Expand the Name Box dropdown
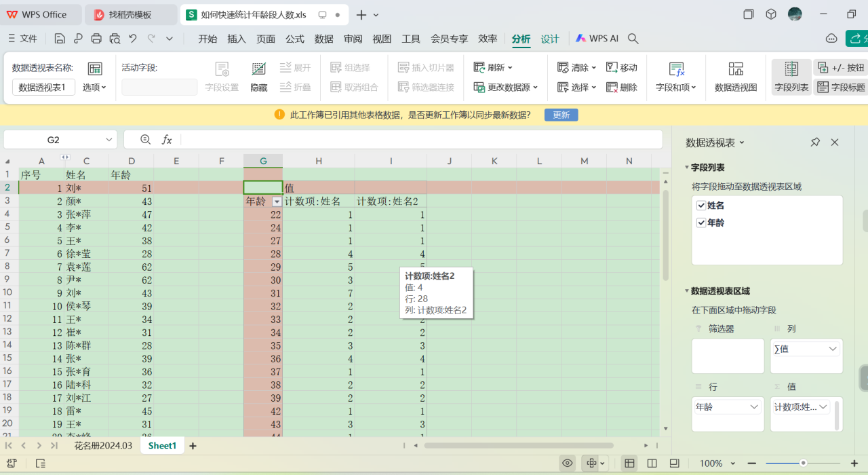 click(110, 140)
